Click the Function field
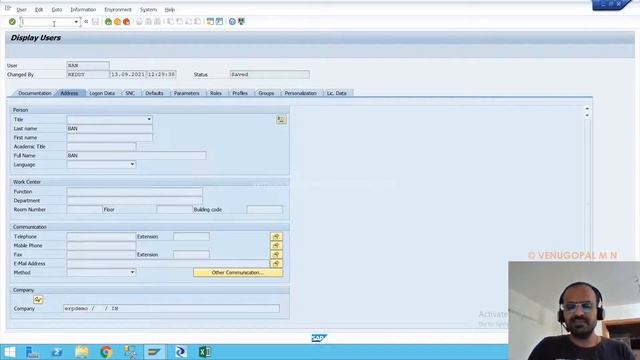 135,191
